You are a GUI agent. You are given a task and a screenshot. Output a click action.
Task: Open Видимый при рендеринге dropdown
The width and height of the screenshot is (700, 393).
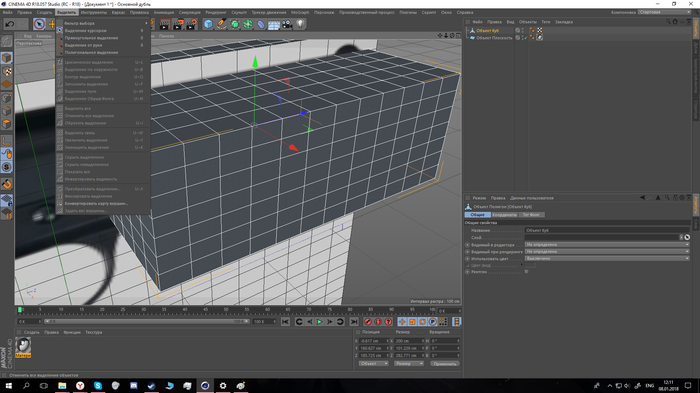[x=607, y=251]
